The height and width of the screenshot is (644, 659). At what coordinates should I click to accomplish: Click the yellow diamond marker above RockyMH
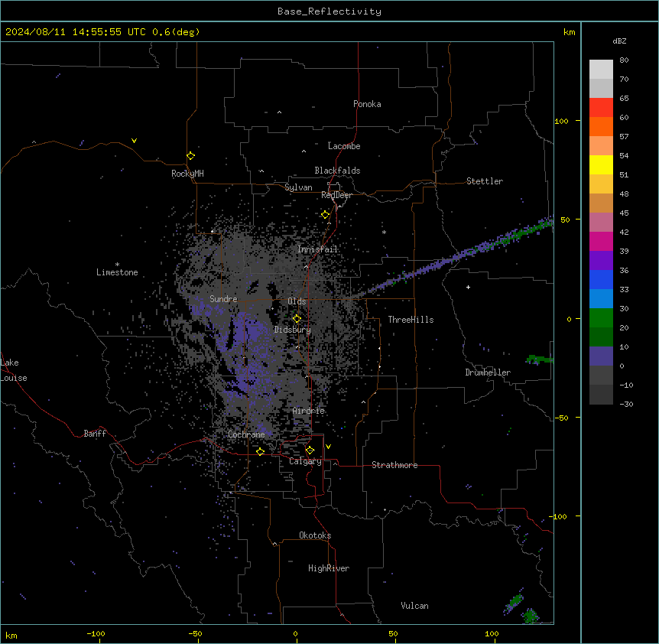click(x=190, y=156)
